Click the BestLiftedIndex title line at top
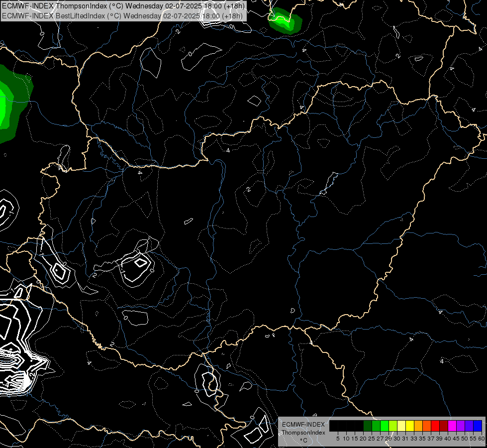The width and height of the screenshot is (487, 448). [x=122, y=16]
